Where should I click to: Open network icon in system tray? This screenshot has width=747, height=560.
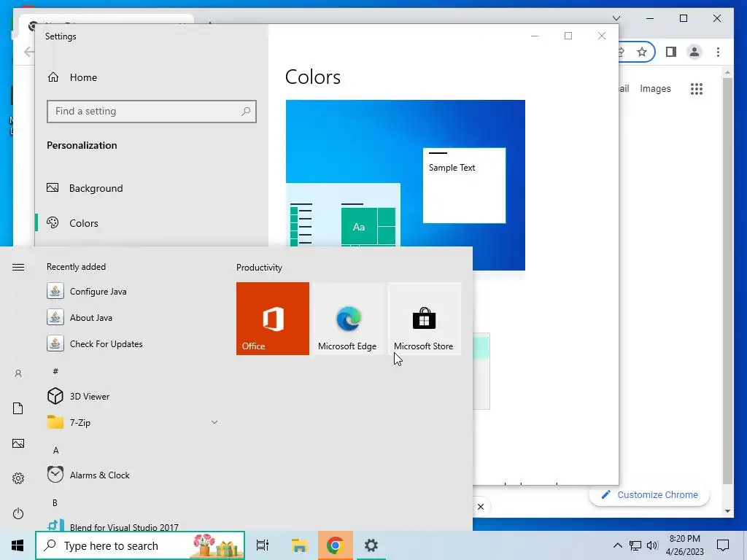click(635, 545)
